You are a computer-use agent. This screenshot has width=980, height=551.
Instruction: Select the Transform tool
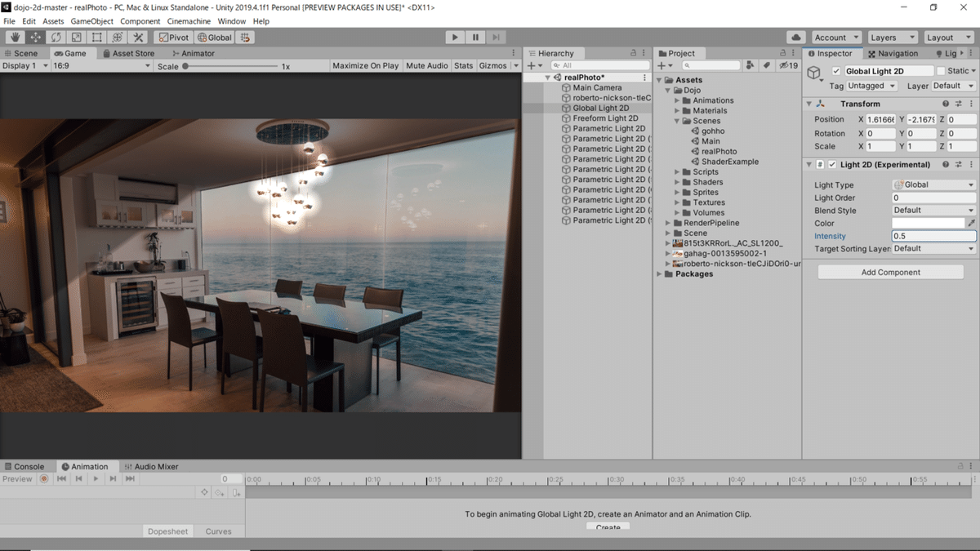click(117, 38)
